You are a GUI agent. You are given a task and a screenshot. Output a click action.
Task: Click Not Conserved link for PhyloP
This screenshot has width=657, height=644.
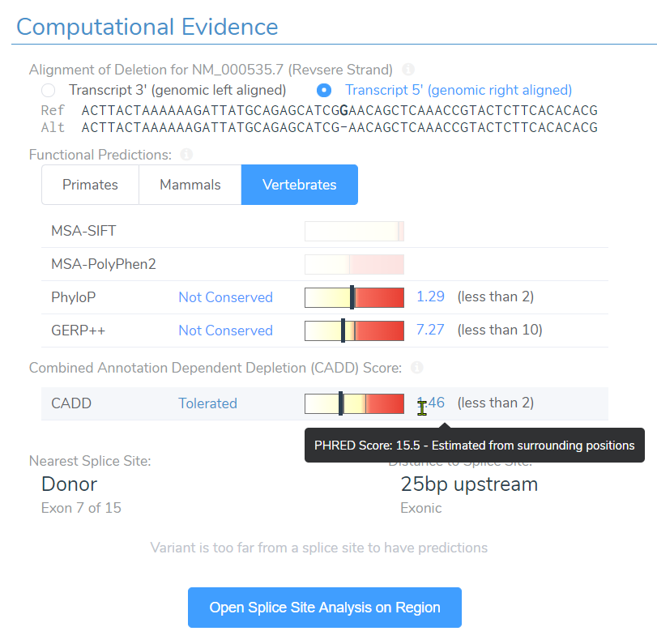pos(225,297)
